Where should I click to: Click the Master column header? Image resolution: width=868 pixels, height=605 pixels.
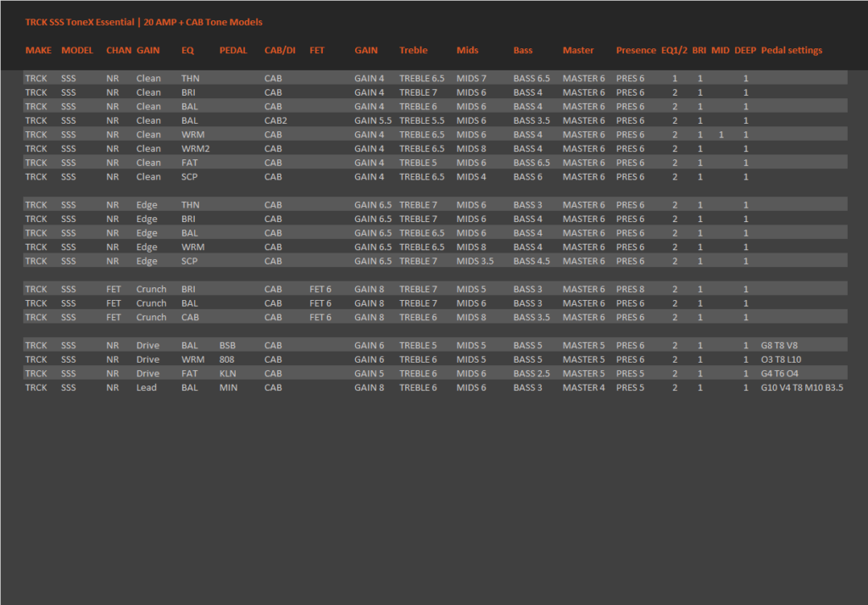[578, 50]
